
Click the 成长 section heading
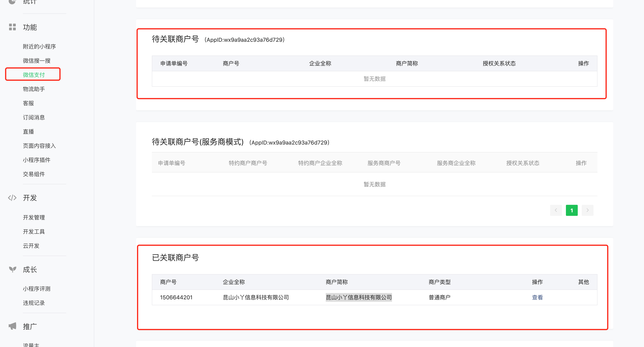coord(30,269)
